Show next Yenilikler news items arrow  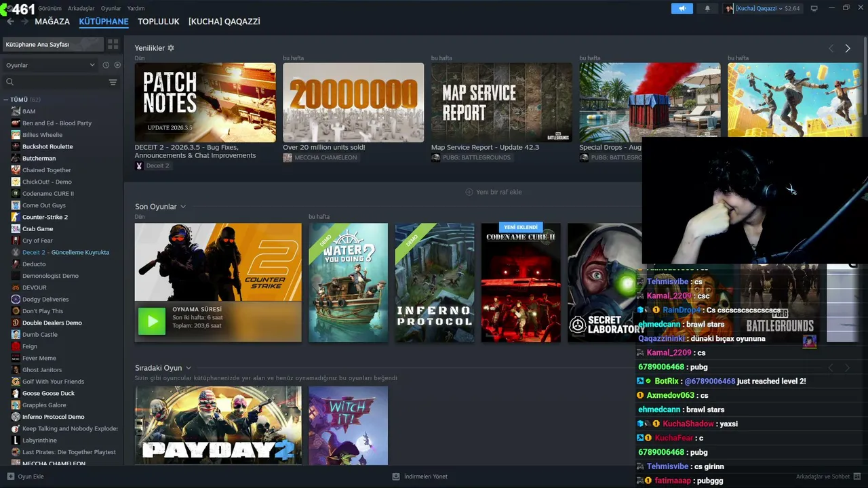pyautogui.click(x=848, y=48)
